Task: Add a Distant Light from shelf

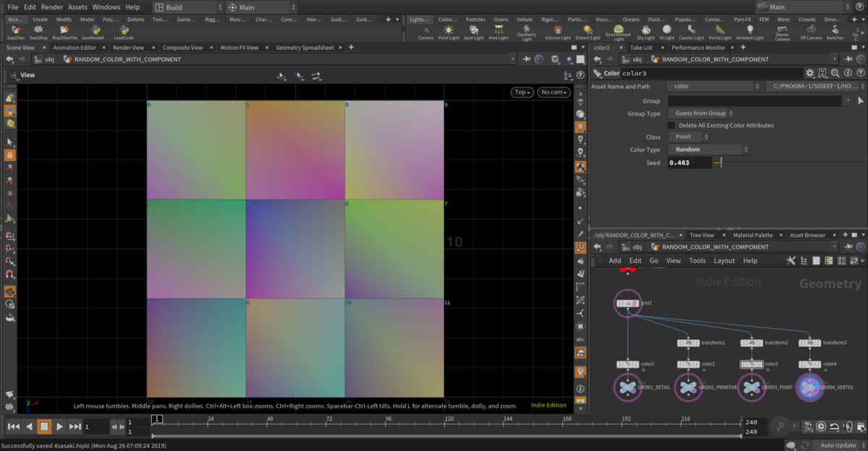Action: 587,32
